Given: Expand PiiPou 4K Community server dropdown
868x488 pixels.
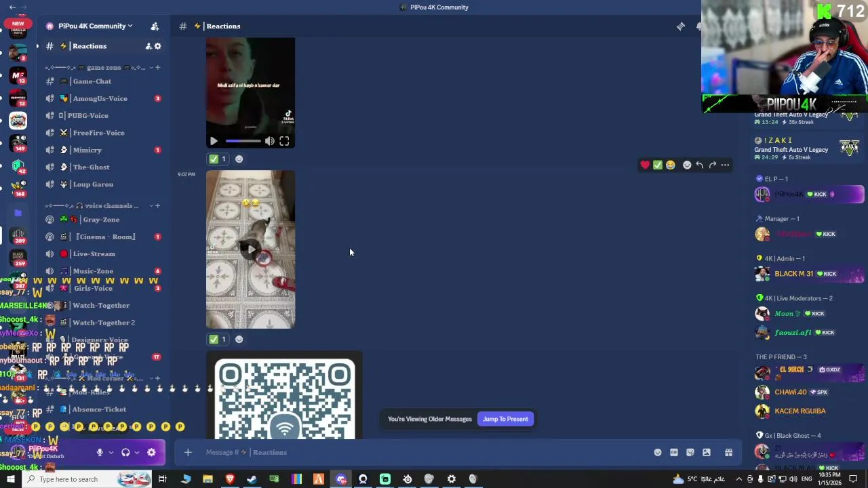Looking at the screenshot, I should 96,26.
